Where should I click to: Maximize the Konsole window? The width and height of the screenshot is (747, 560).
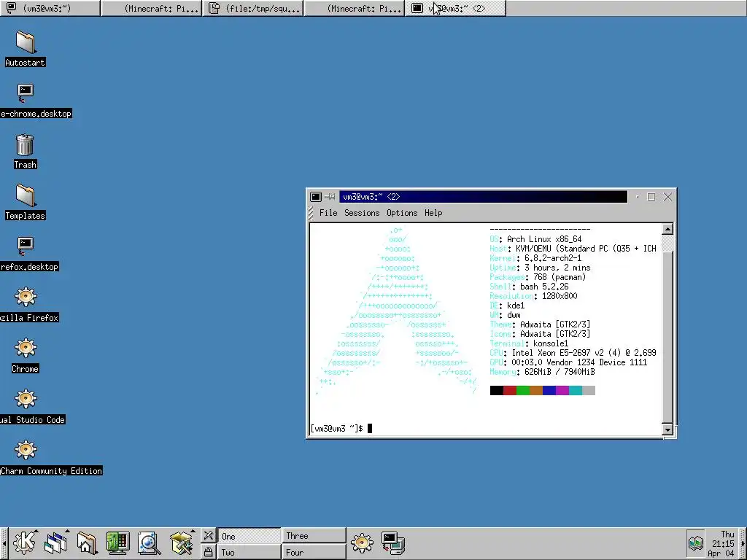[651, 197]
